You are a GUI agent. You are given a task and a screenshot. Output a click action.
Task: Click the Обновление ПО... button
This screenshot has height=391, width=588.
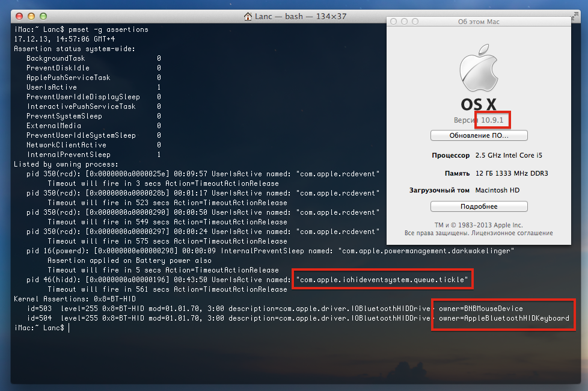[x=479, y=135]
